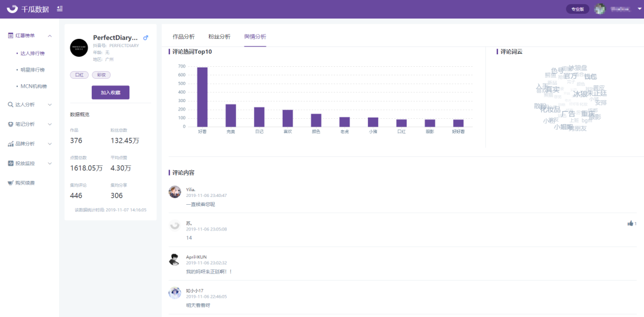Click the 喜欢 bar in chart
Viewport: 644px width, 317px height.
(287, 118)
